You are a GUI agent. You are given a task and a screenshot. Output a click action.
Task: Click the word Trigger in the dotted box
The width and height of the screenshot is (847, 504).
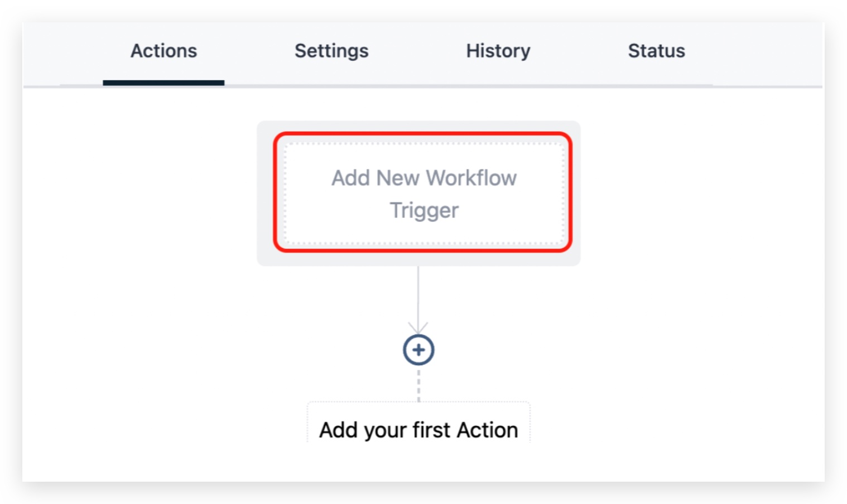tap(424, 211)
